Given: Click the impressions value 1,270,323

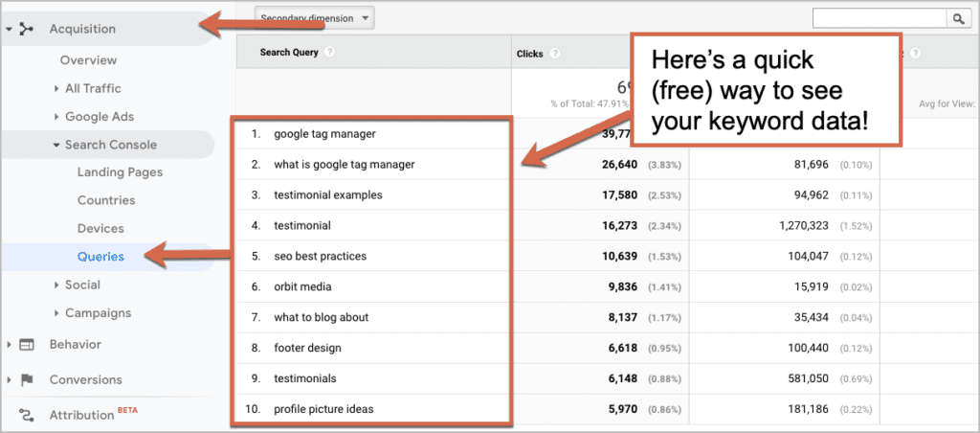Looking at the screenshot, I should point(804,226).
